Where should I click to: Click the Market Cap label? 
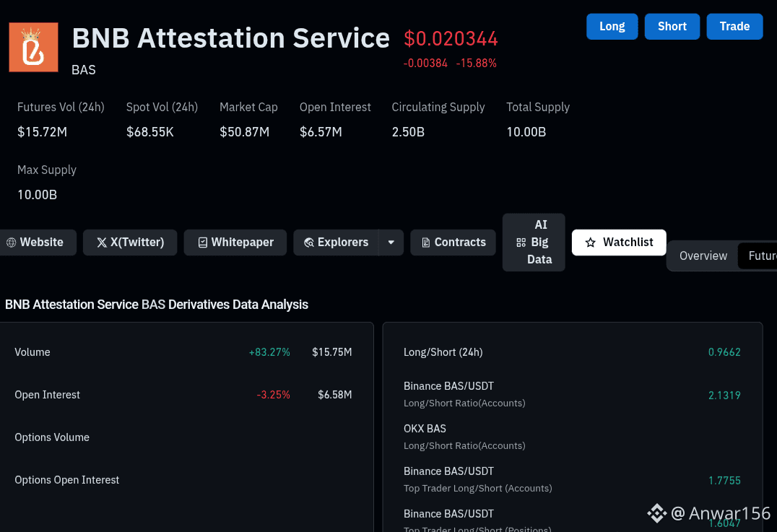[x=248, y=107]
